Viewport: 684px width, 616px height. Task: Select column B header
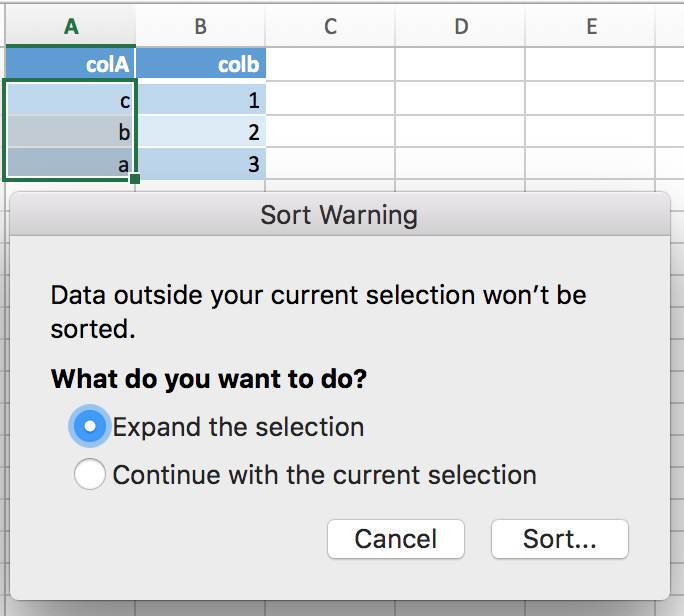pos(200,27)
